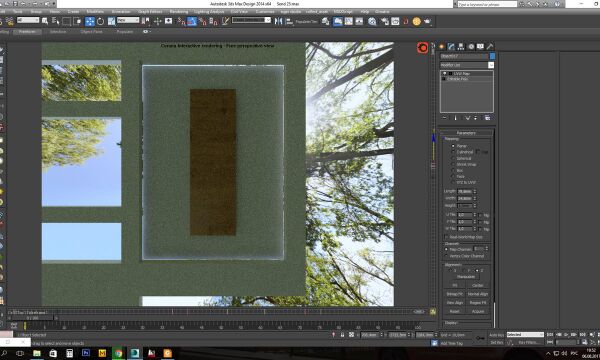Click the Fit alignment button
The image size is (600, 360).
tap(455, 285)
